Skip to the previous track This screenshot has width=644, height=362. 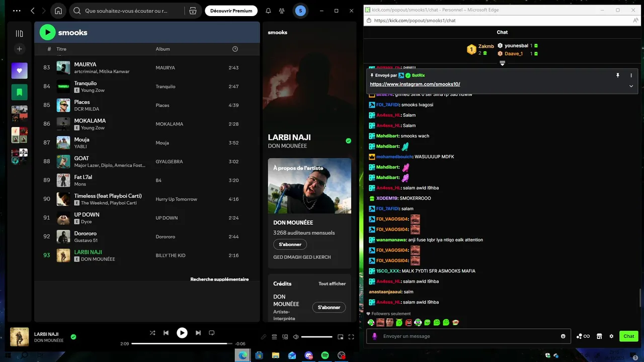click(x=166, y=333)
